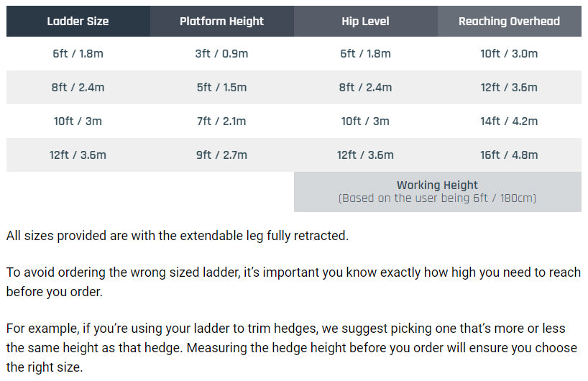588x381 pixels.
Task: Click the Working Height label box
Action: point(438,192)
